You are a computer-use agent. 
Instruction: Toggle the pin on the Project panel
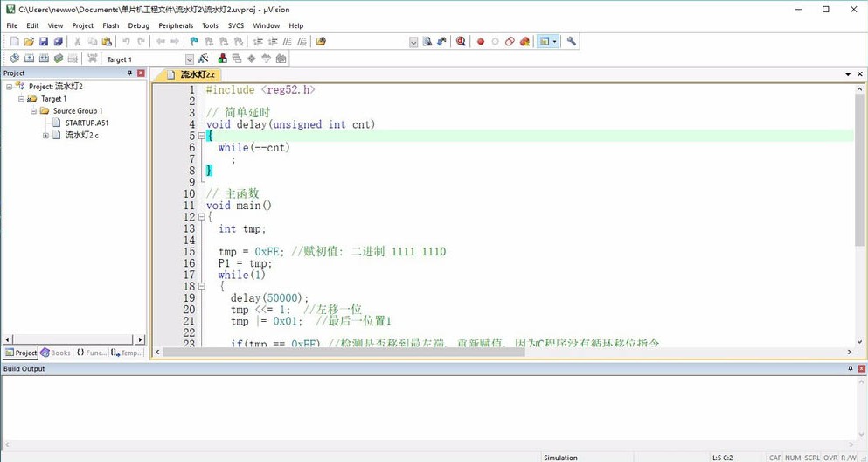(x=130, y=73)
